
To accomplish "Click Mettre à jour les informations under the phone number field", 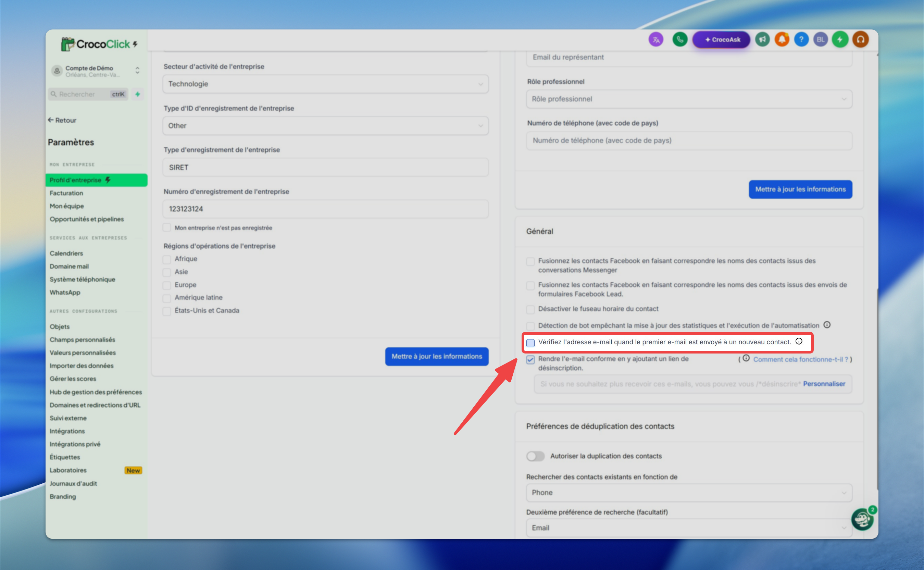I will (x=800, y=189).
